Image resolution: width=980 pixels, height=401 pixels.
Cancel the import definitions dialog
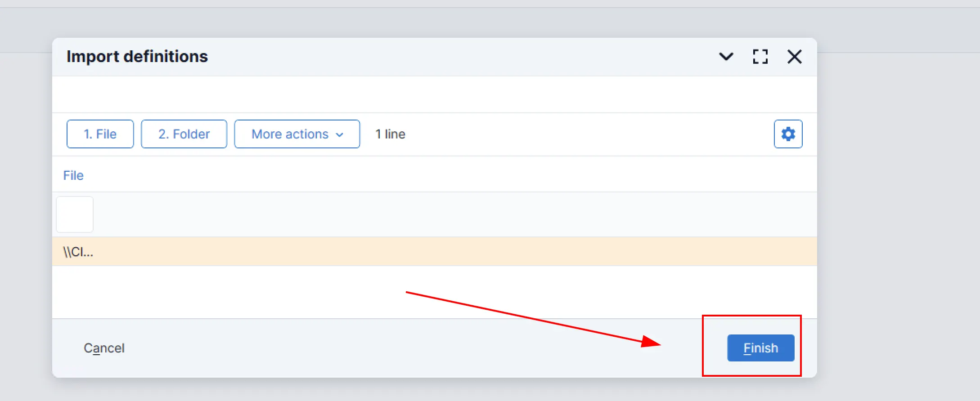tap(104, 348)
